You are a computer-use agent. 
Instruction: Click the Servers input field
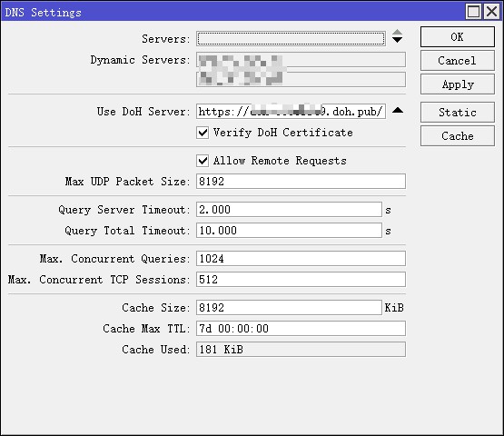pos(291,39)
